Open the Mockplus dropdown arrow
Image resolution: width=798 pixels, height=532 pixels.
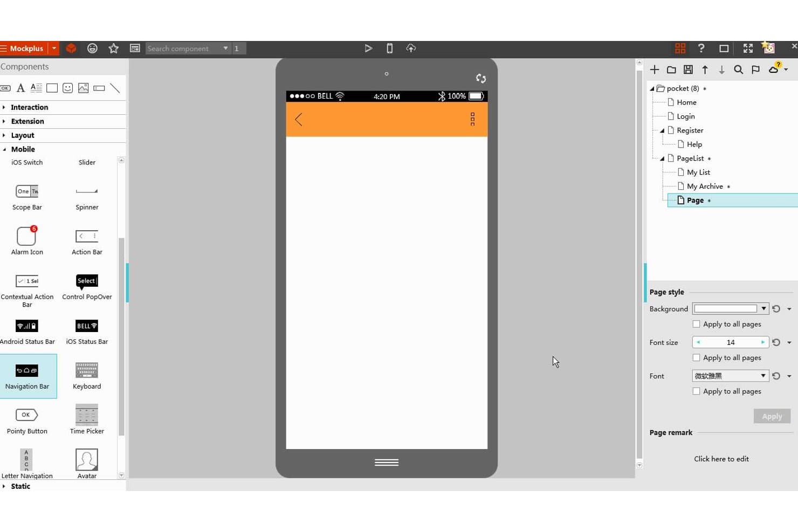pyautogui.click(x=54, y=49)
